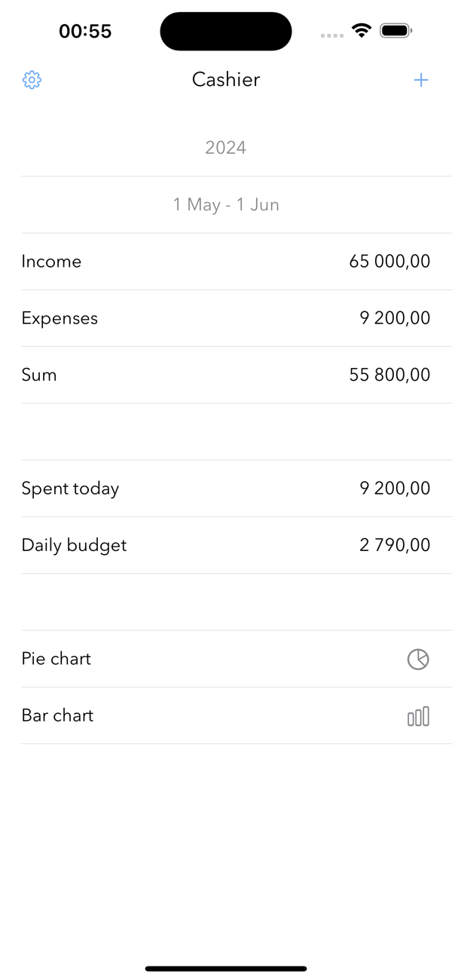Open settings via the gear icon

[x=32, y=80]
